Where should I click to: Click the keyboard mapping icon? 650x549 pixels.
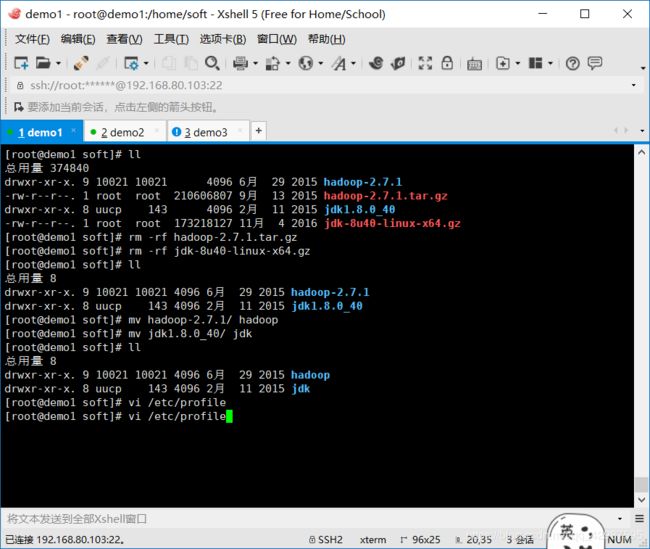(x=474, y=64)
